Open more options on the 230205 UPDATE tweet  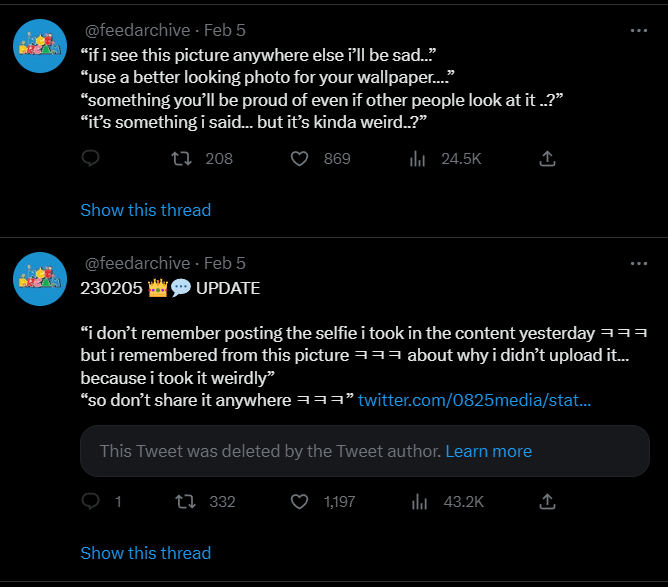(x=639, y=264)
